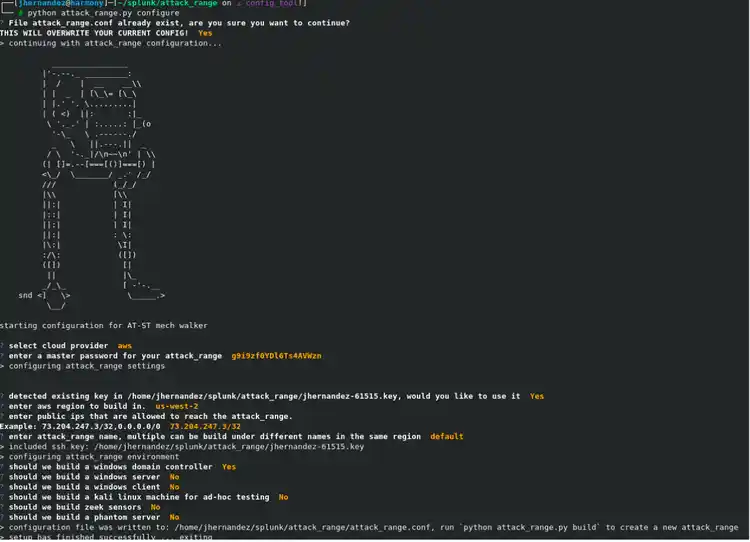Click the master password value

(277, 356)
